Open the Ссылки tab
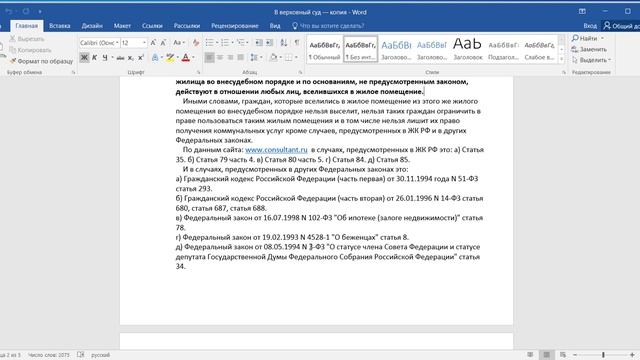Screen dimensions: 640x360 tap(152, 26)
